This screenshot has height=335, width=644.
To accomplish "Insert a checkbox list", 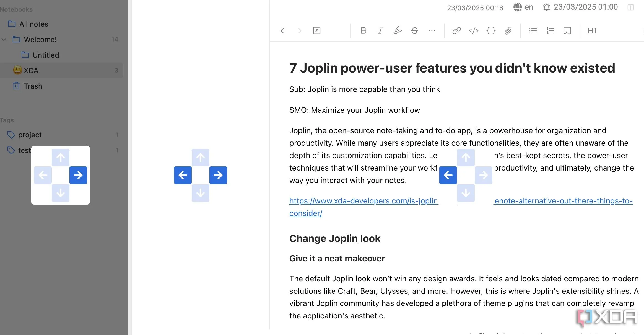I will [567, 31].
